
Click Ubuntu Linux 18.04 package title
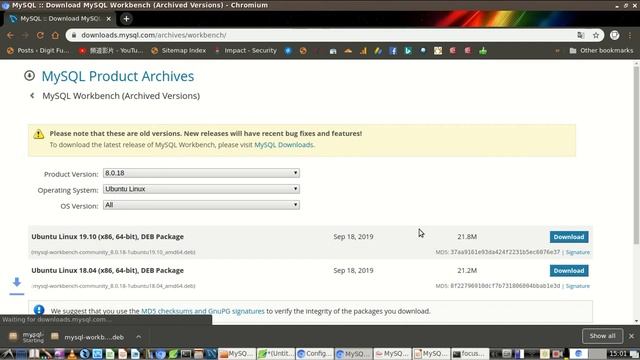click(107, 271)
